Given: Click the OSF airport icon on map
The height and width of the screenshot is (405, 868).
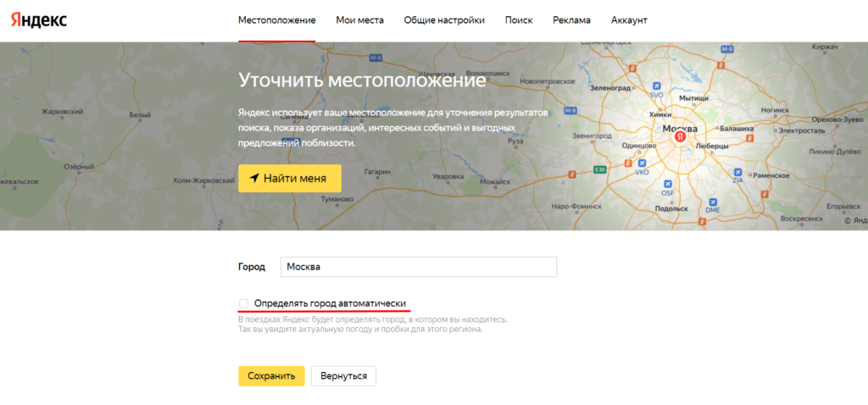Looking at the screenshot, I should (x=668, y=184).
